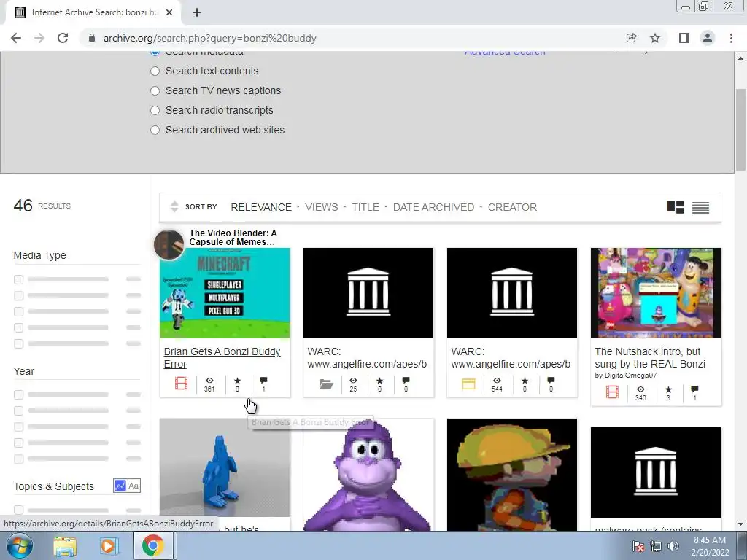Open Windows Media Player from taskbar
Screen dimensions: 747x560
pyautogui.click(x=108, y=546)
